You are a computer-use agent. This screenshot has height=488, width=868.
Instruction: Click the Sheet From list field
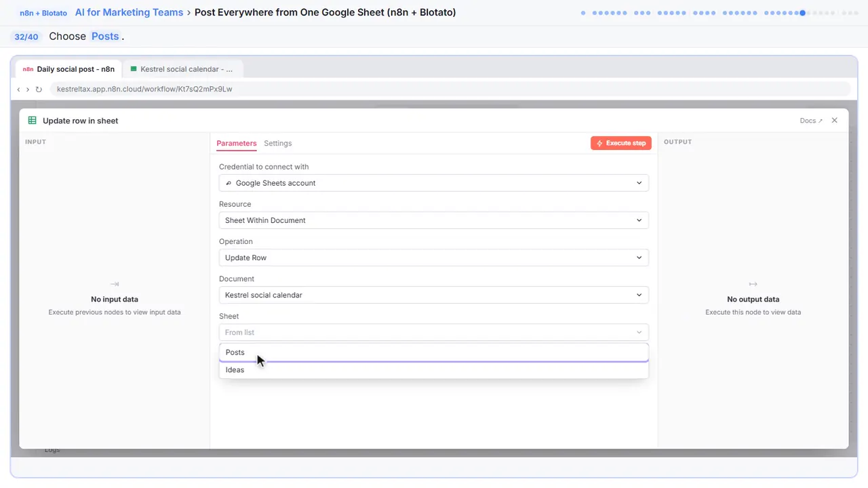tap(433, 332)
